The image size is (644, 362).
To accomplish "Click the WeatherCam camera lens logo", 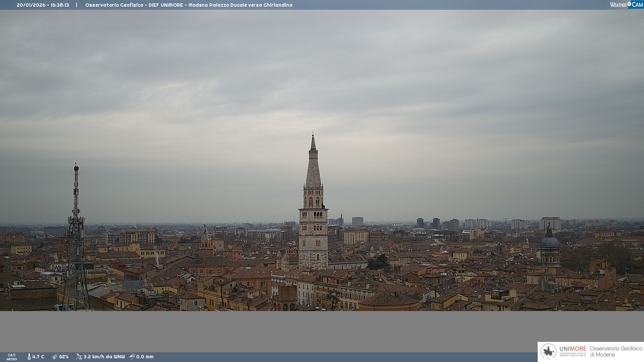I will [629, 4].
